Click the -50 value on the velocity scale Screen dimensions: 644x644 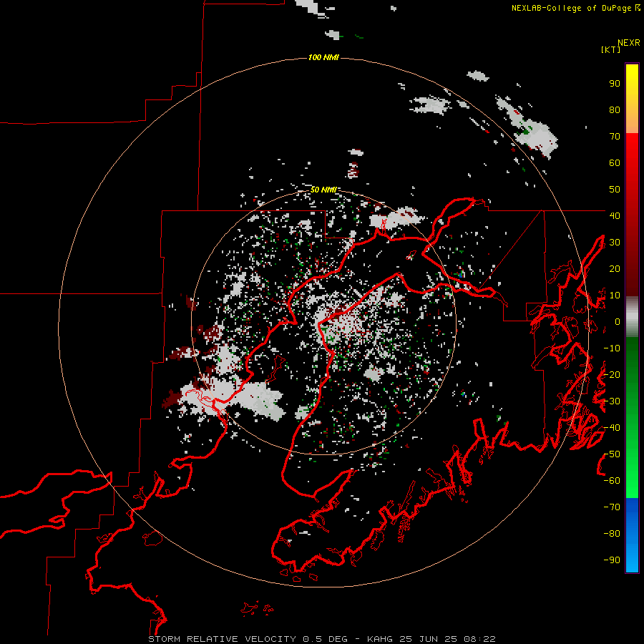[612, 454]
